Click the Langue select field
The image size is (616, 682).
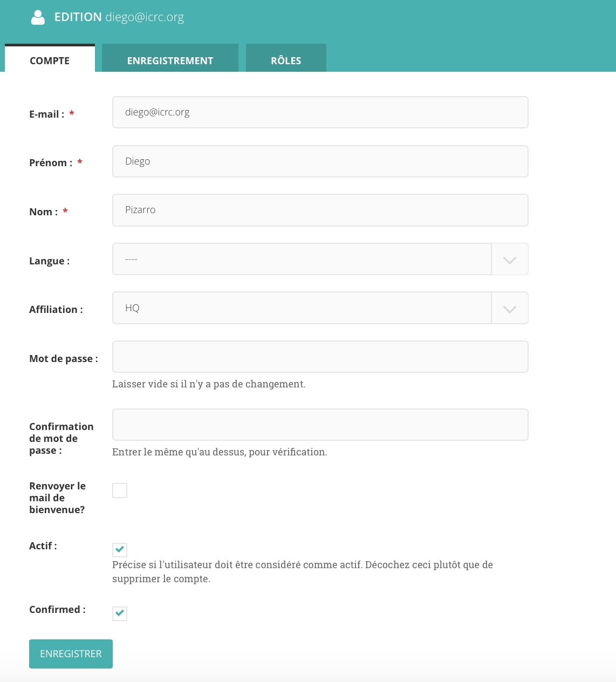(302, 260)
